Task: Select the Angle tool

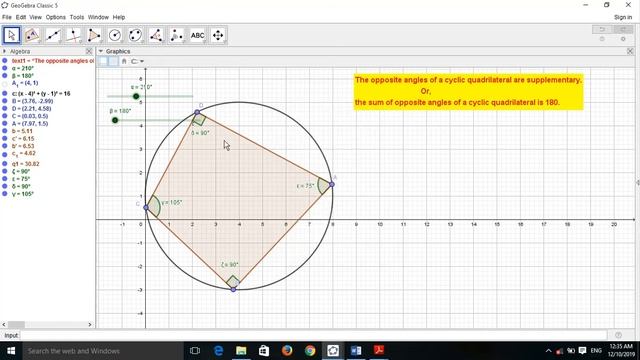Action: pos(156,35)
